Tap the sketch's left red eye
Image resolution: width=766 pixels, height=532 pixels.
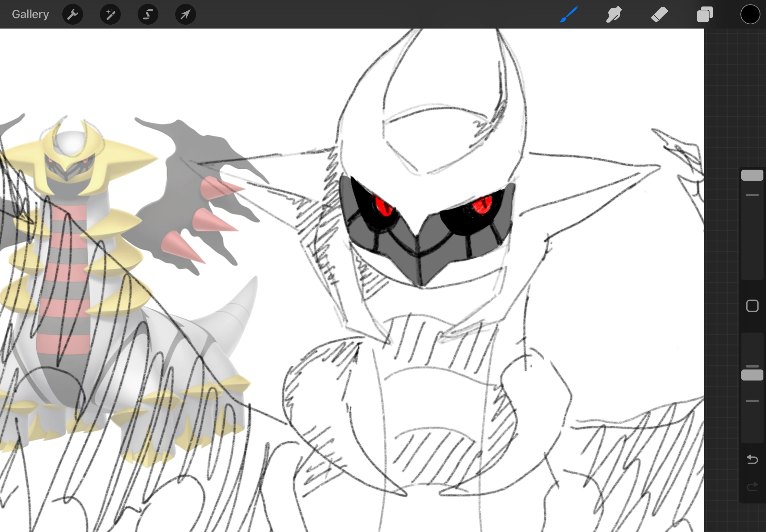click(384, 206)
